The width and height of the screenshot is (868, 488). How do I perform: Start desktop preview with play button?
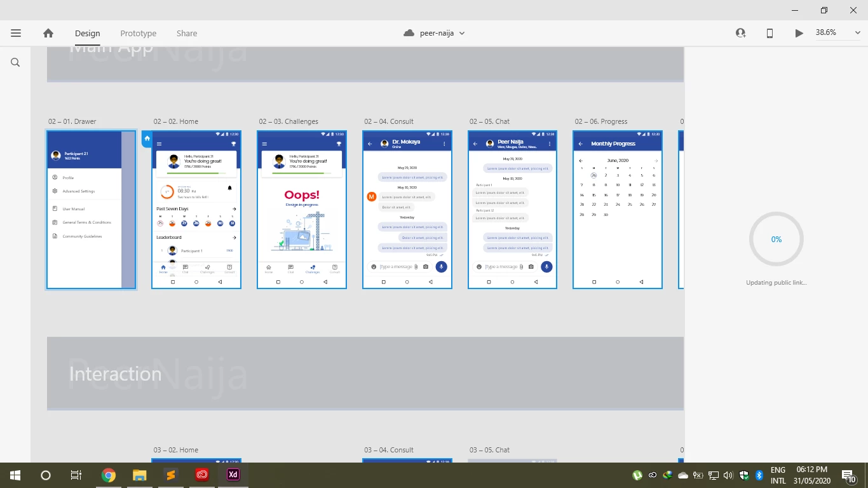pyautogui.click(x=799, y=33)
